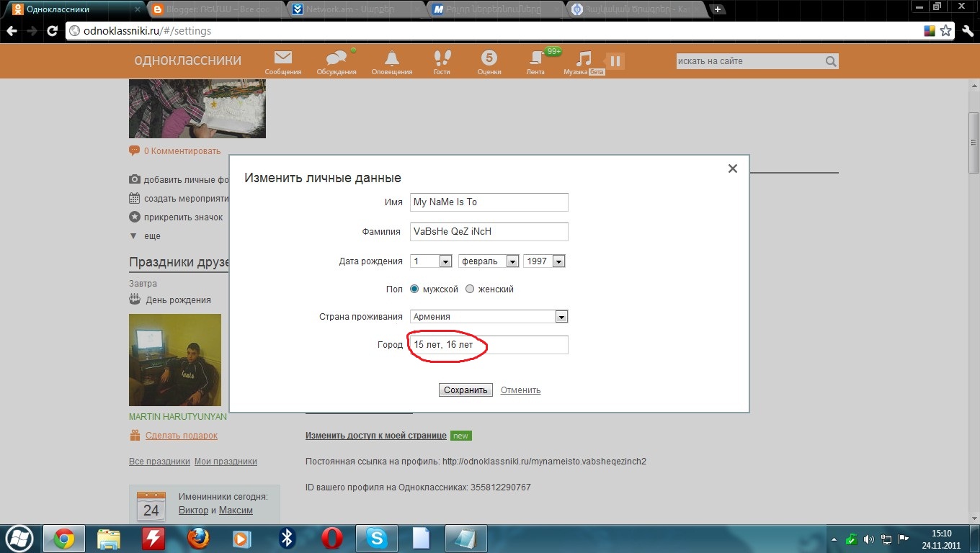Click the browser back arrow
980x553 pixels.
tap(12, 32)
